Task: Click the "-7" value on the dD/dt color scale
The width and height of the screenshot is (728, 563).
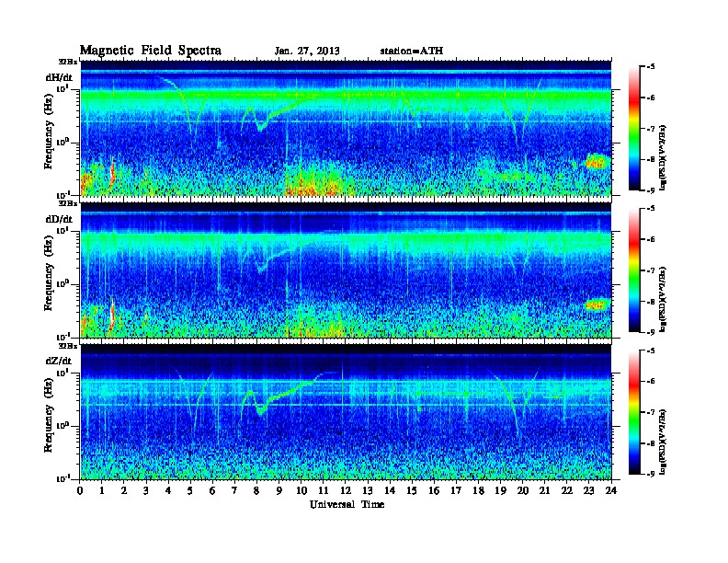Action: 651,270
